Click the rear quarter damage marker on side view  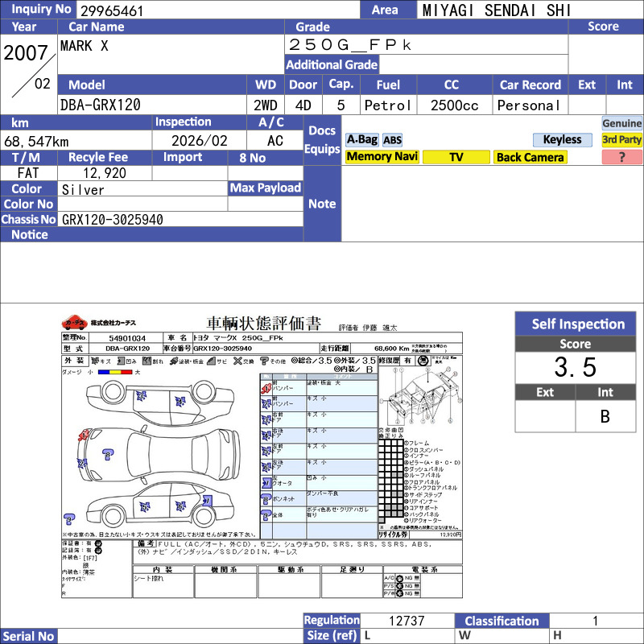point(208,502)
